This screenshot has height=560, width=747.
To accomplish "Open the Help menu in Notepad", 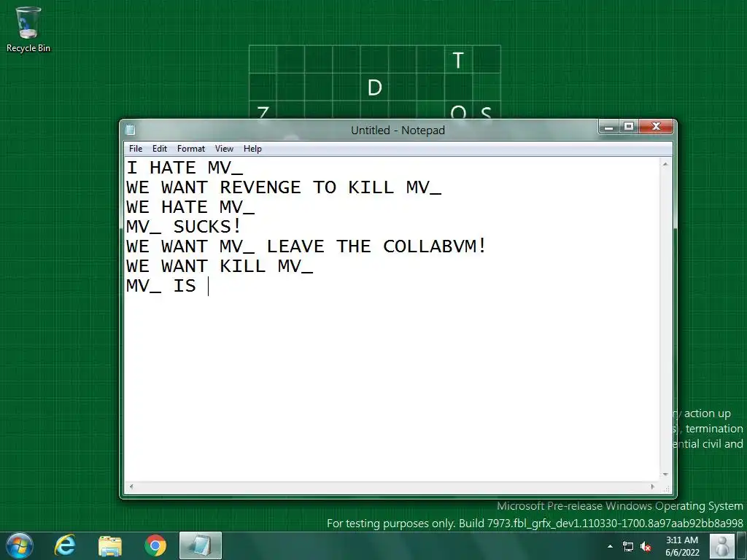I will [x=252, y=149].
